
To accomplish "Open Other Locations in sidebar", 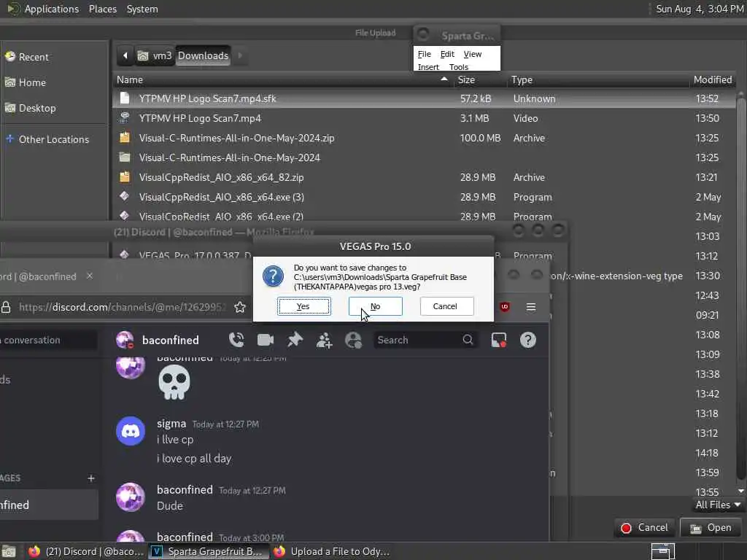I will 54,139.
